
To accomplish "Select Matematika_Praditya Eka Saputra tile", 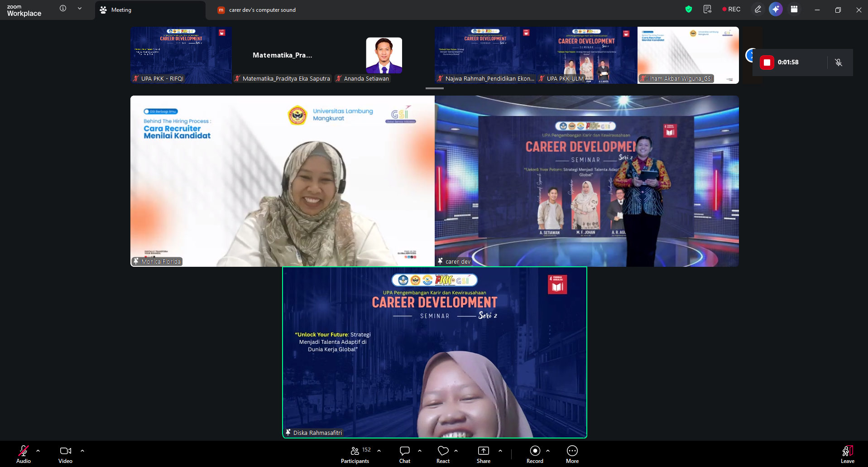I will 283,55.
